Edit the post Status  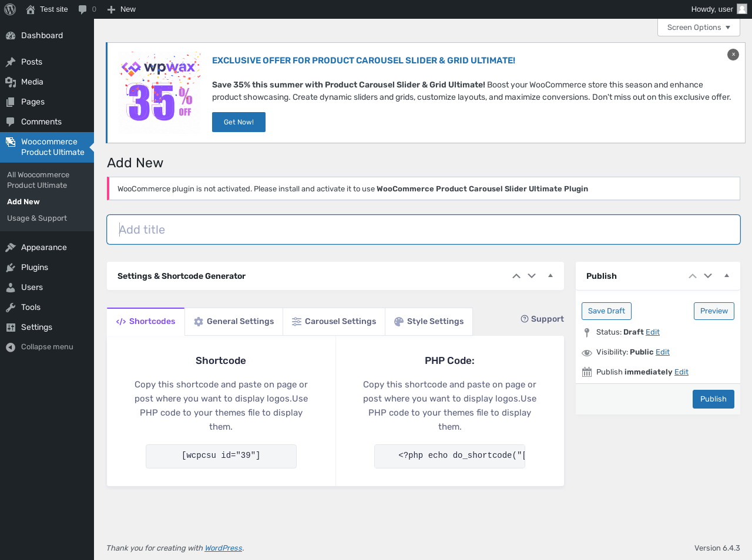coord(653,332)
